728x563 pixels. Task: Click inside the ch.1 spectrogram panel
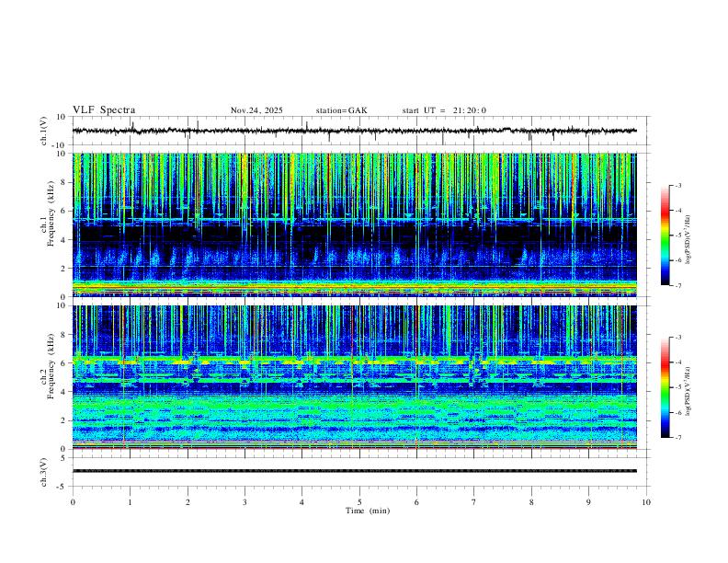pyautogui.click(x=354, y=224)
